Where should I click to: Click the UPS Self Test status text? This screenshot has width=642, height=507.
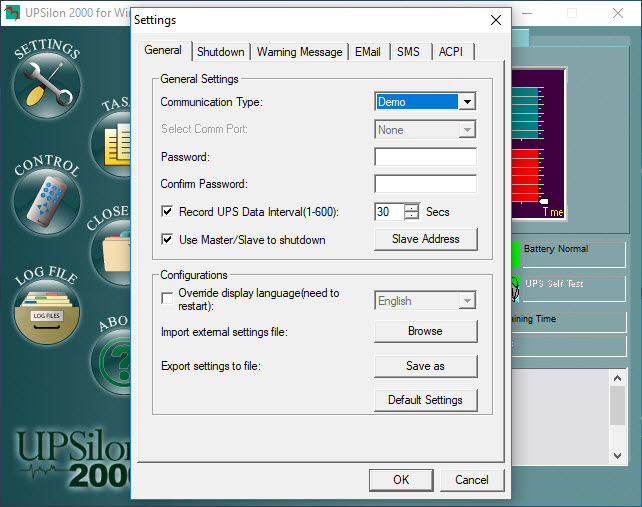tap(554, 283)
